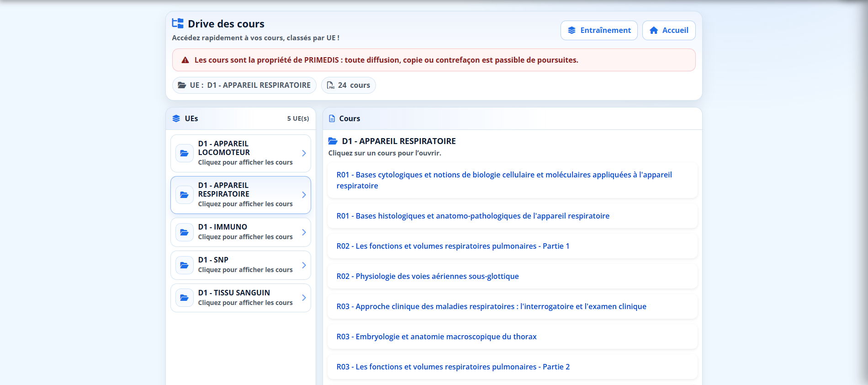This screenshot has height=385, width=868.
Task: Click the house icon in Accueil button
Action: (654, 30)
